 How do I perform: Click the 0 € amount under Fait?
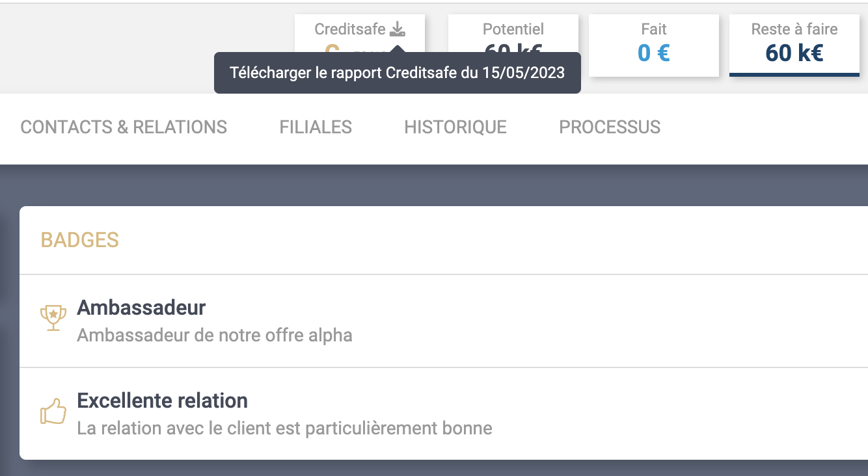pos(654,53)
